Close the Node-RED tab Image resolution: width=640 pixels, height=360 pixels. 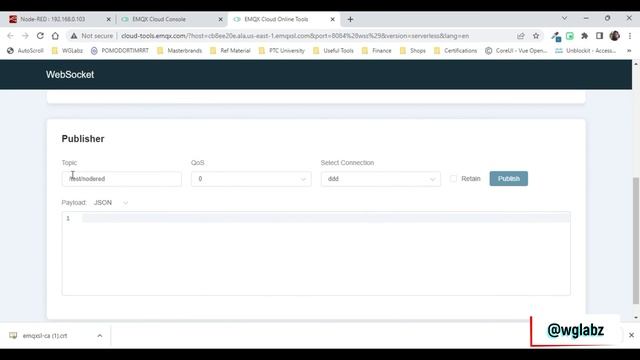[x=109, y=19]
